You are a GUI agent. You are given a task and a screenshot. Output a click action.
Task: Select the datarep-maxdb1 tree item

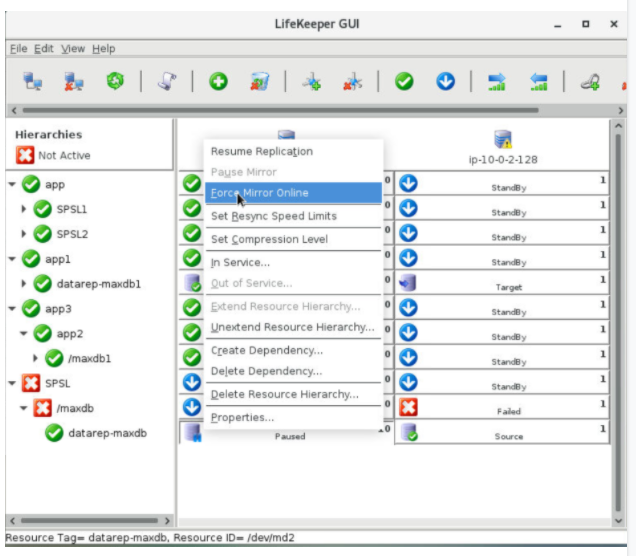99,284
